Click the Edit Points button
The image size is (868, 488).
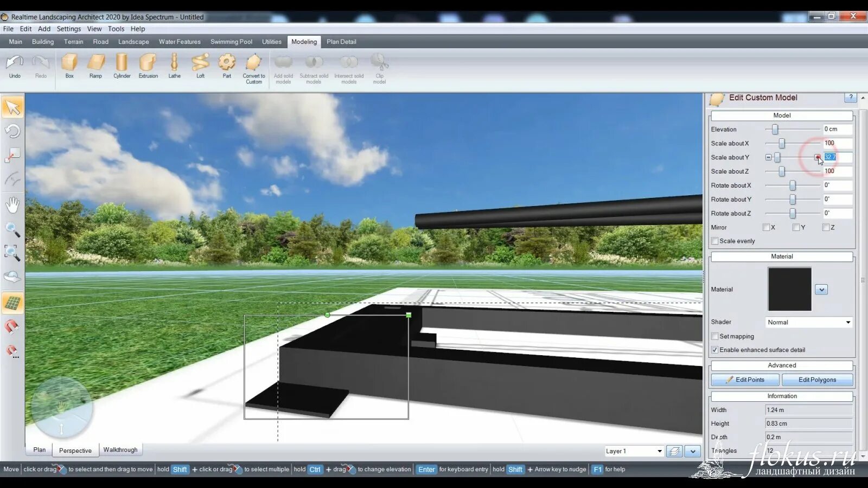tap(745, 380)
